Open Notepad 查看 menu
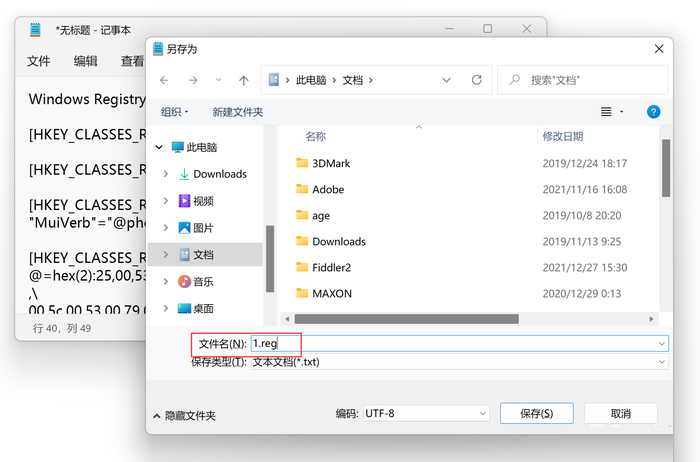The height and width of the screenshot is (462, 700). [x=133, y=61]
